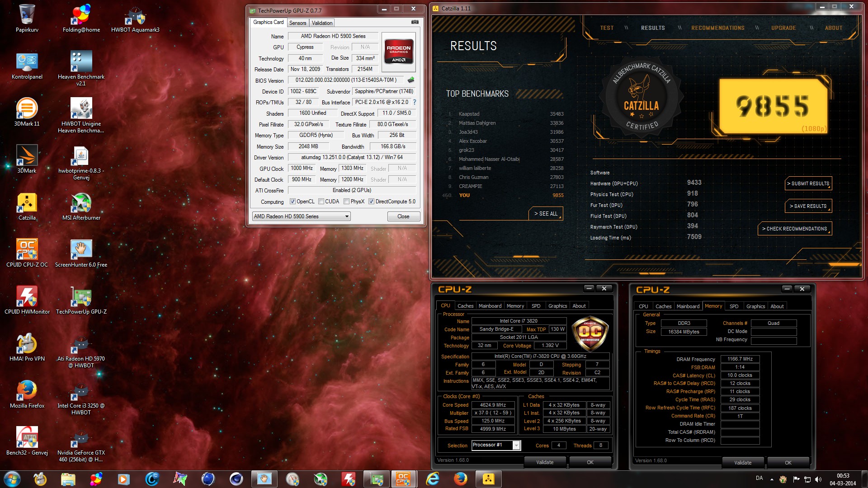Click the volume speaker tray icon

pyautogui.click(x=818, y=479)
